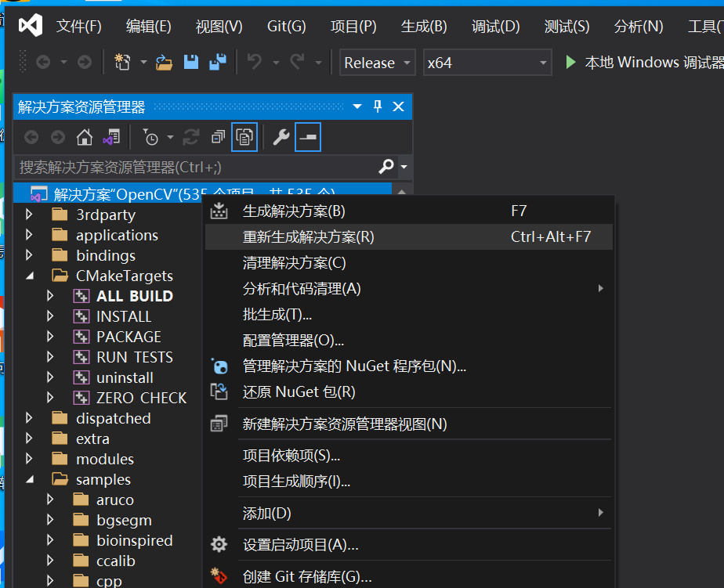The image size is (724, 588).
Task: Start the local Windows debugger
Action: [643, 62]
